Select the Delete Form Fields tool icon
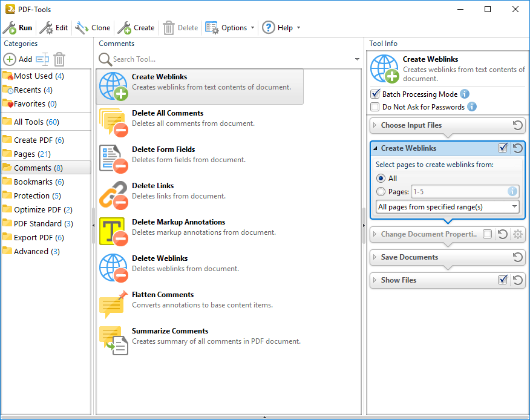Image resolution: width=530 pixels, height=420 pixels. (114, 159)
